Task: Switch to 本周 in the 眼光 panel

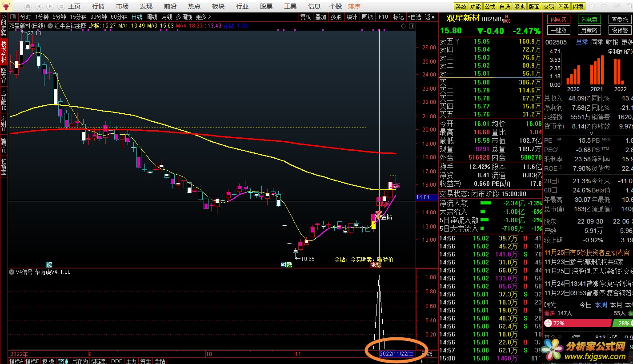Action: [x=601, y=305]
